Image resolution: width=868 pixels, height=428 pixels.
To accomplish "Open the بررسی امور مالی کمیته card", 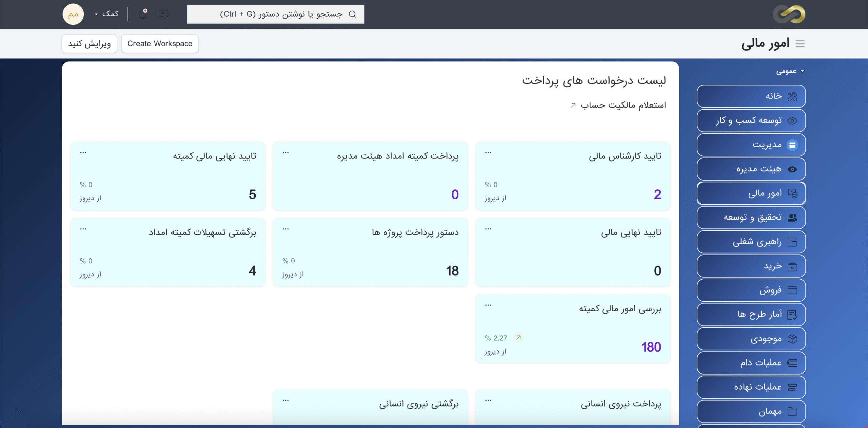I will point(573,329).
